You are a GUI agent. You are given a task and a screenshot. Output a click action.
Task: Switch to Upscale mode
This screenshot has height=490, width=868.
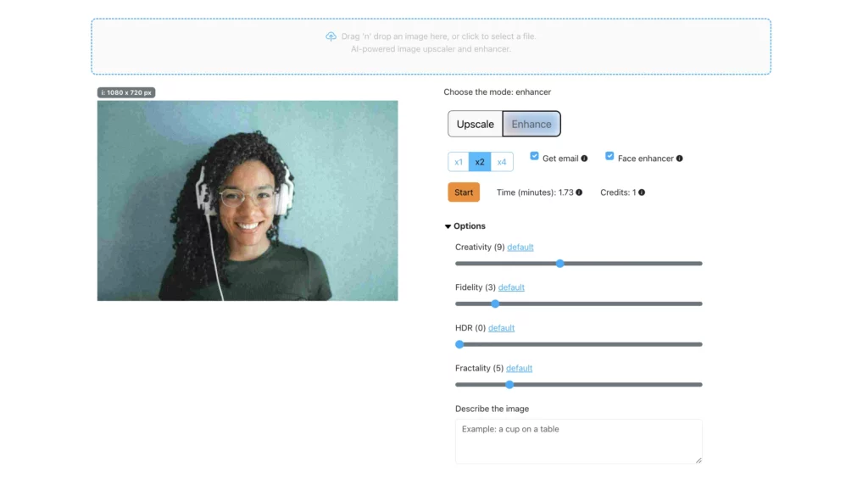tap(475, 124)
